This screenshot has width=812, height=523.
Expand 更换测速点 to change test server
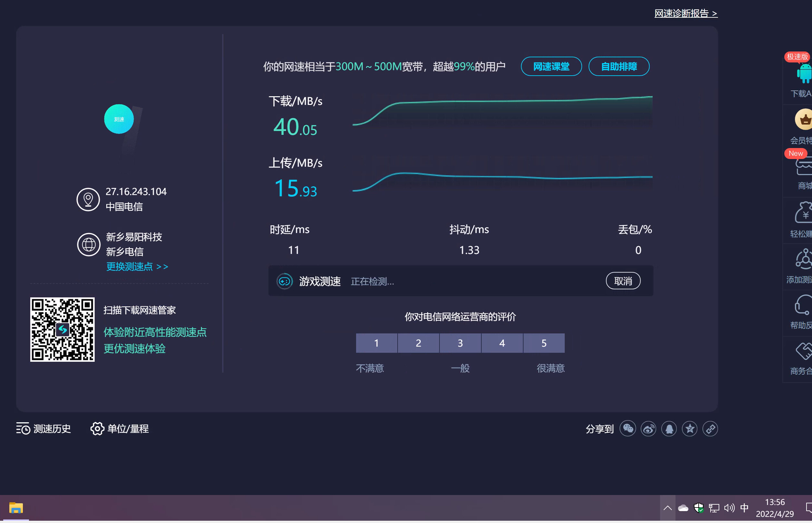click(x=137, y=266)
